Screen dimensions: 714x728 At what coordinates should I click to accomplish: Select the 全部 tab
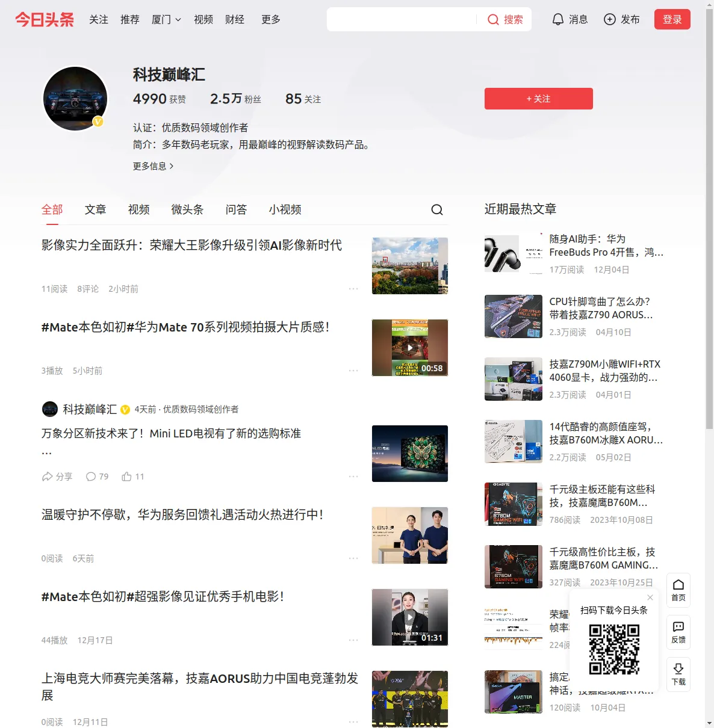[x=52, y=209]
